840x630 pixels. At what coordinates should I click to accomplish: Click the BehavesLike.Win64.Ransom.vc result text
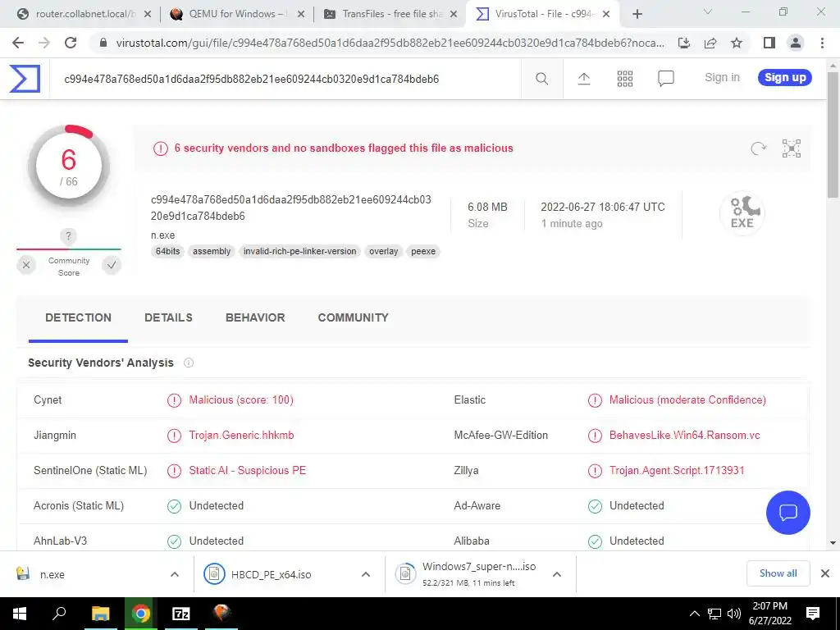coord(685,436)
